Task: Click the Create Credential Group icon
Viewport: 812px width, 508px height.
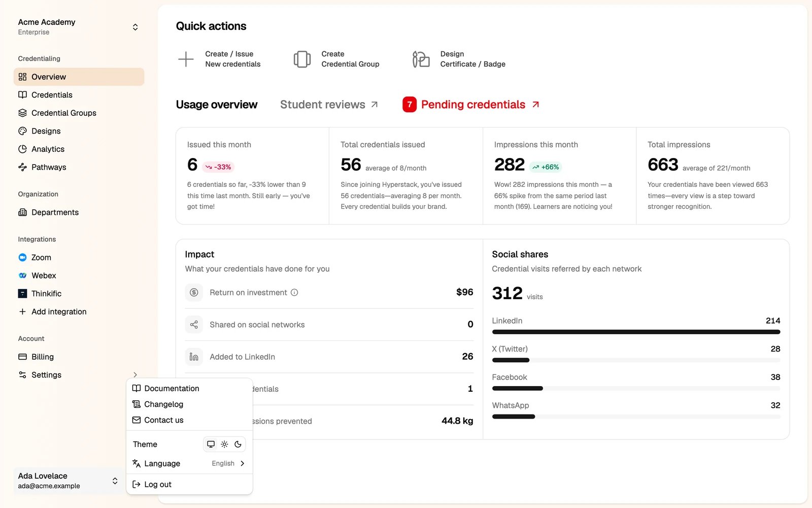Action: (x=302, y=59)
